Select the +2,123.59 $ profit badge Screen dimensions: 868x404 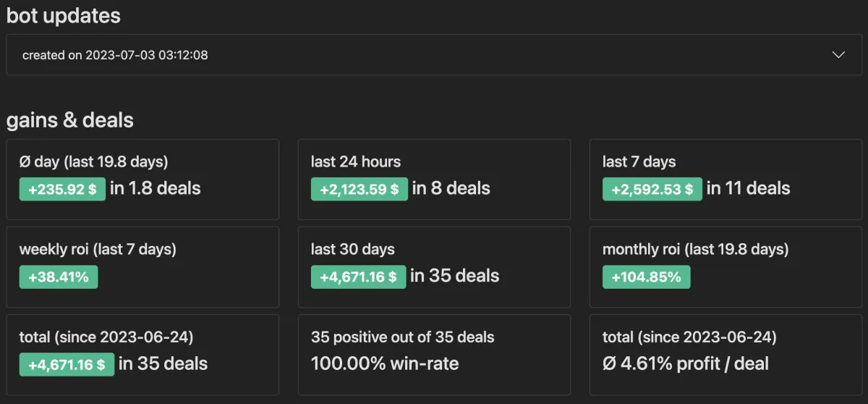point(359,190)
